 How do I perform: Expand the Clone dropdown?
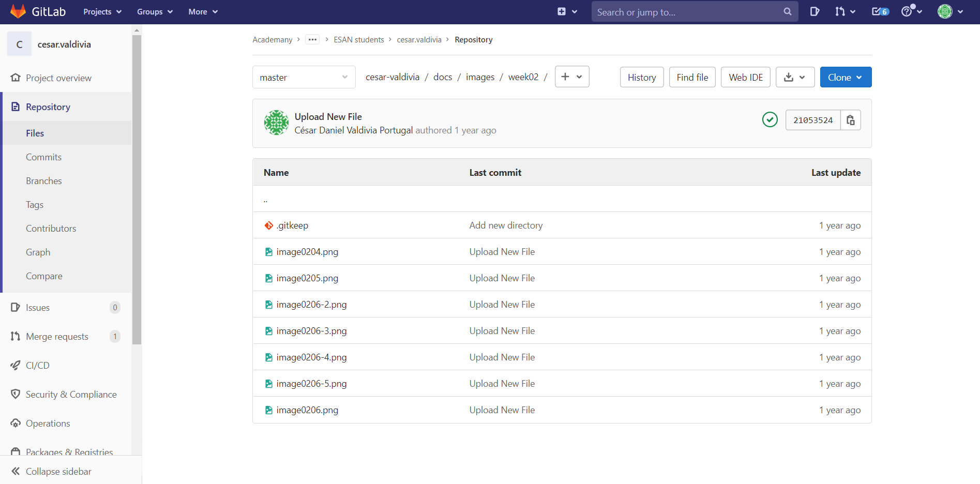click(845, 77)
